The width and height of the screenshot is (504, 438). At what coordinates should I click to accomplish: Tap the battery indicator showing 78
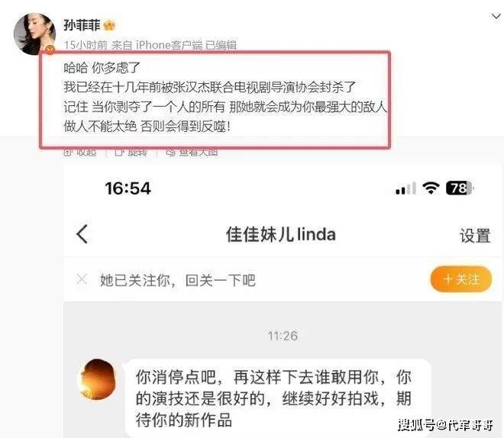pos(460,188)
